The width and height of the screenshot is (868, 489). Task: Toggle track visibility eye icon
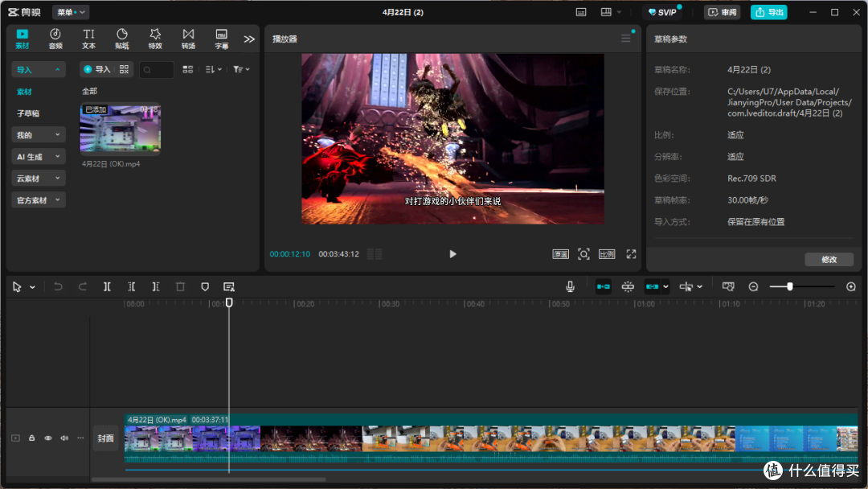[x=48, y=438]
